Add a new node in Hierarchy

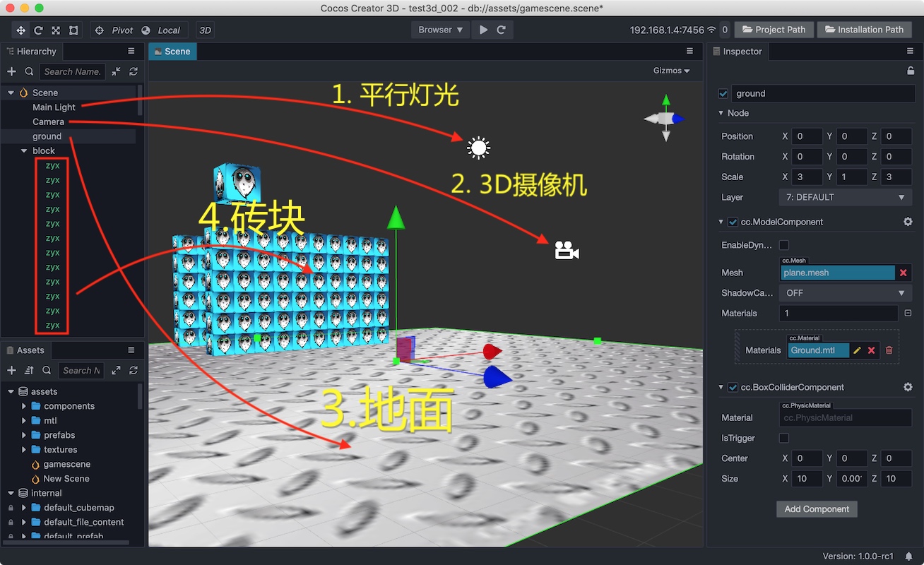(x=11, y=71)
